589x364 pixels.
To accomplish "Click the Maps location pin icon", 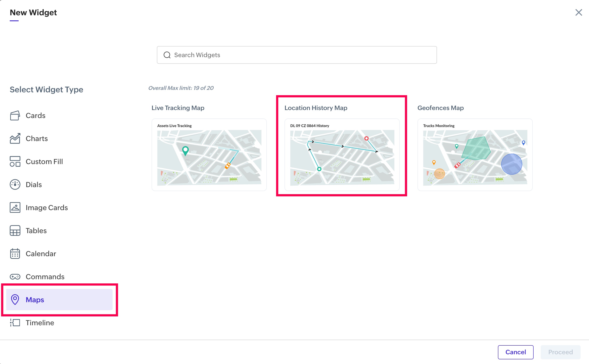I will [x=15, y=300].
